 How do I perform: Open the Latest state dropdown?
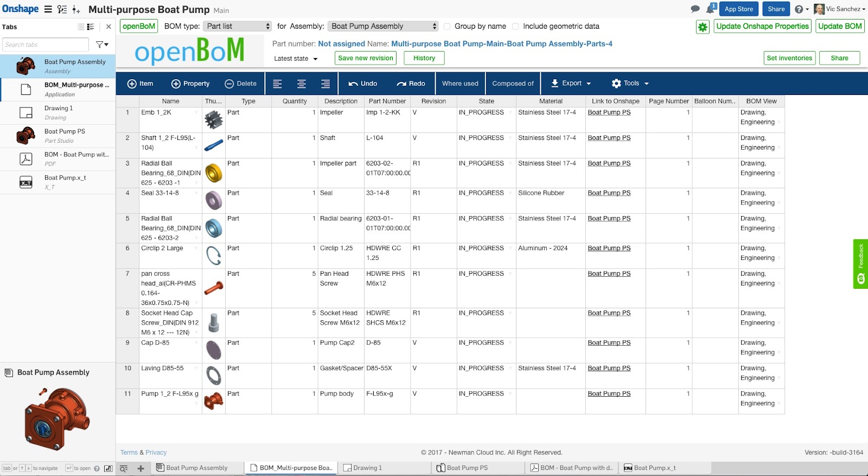point(296,59)
